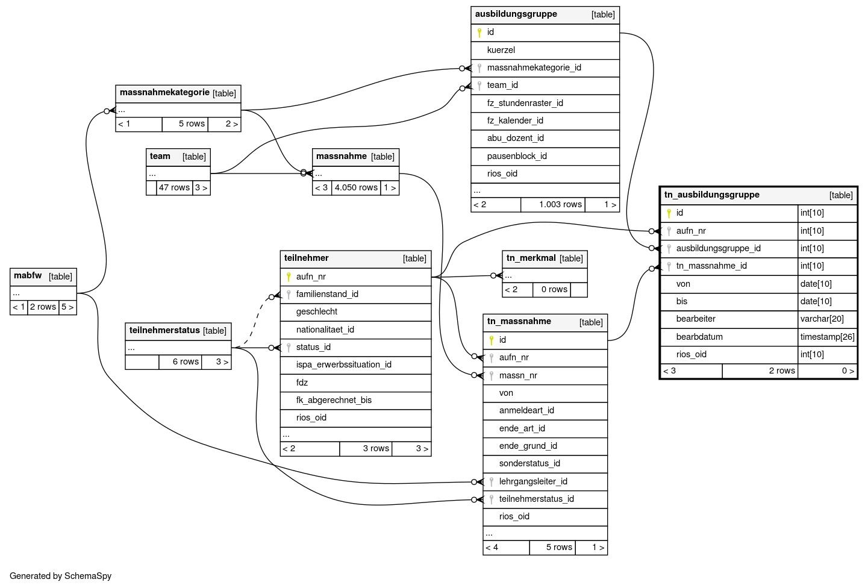Click the grey key icon beside ausbildungsgruppe_id
Image resolution: width=868 pixels, height=588 pixels.
(669, 249)
